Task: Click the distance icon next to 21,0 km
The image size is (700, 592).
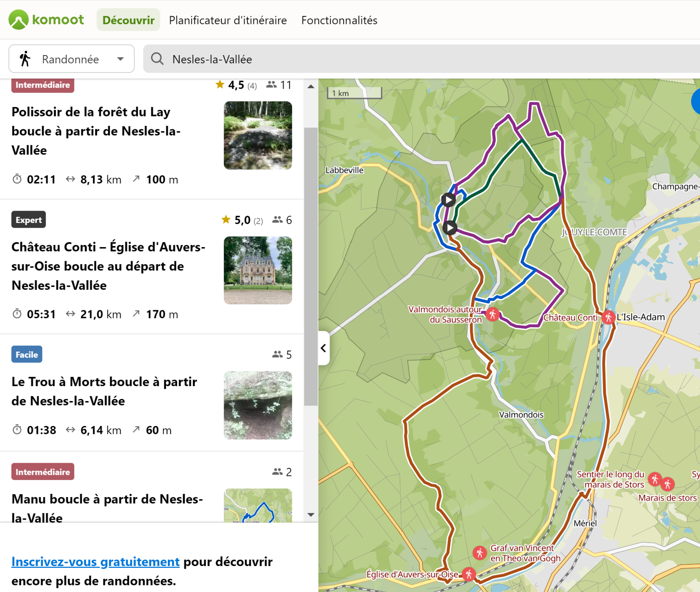Action: (70, 314)
